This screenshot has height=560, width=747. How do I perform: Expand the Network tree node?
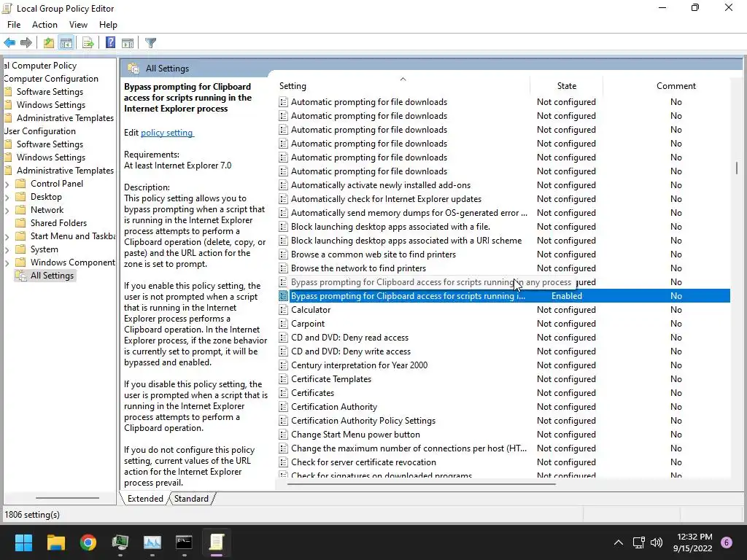(7, 211)
